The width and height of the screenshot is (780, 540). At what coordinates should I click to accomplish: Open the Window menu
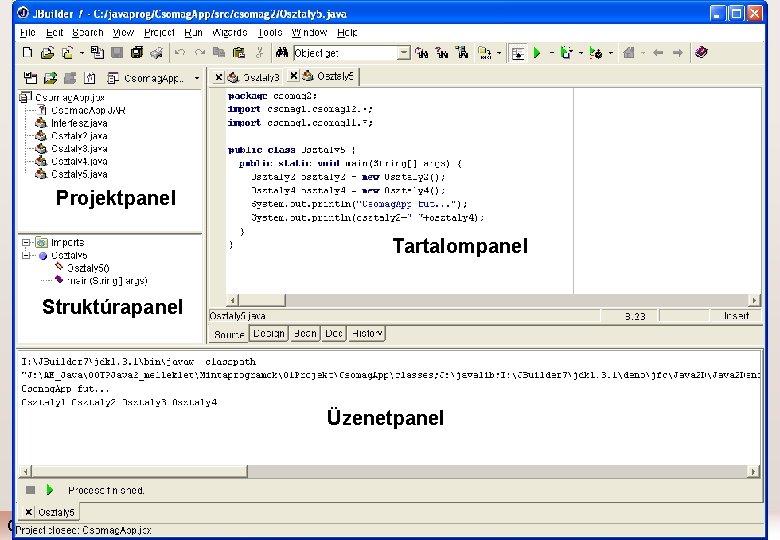point(309,32)
